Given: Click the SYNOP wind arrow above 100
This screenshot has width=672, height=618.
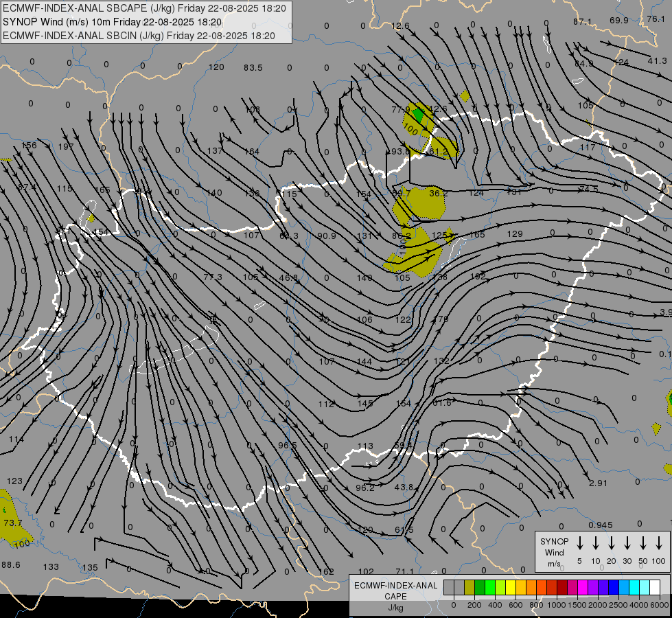Looking at the screenshot, I should [659, 543].
